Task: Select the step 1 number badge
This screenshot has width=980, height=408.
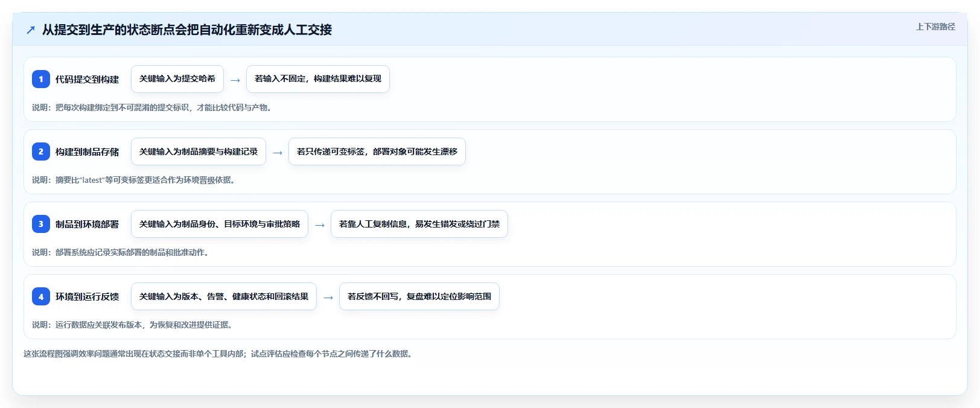Action: coord(41,79)
